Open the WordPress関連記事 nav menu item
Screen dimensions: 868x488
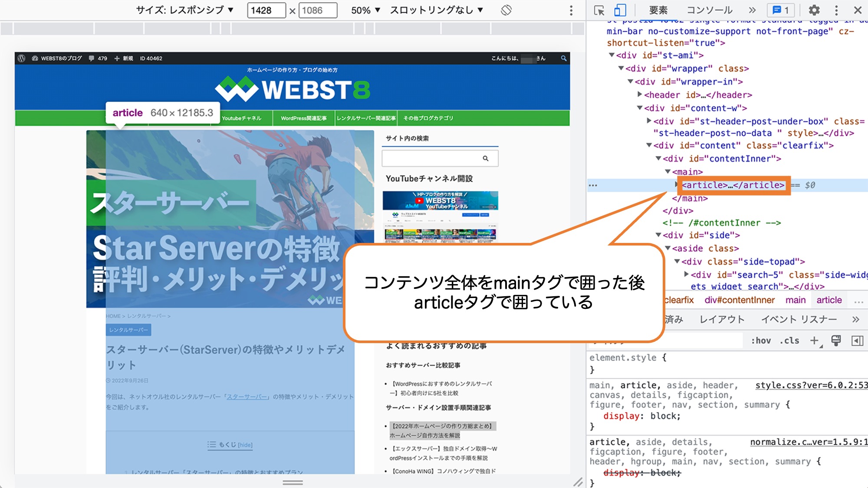pos(304,118)
